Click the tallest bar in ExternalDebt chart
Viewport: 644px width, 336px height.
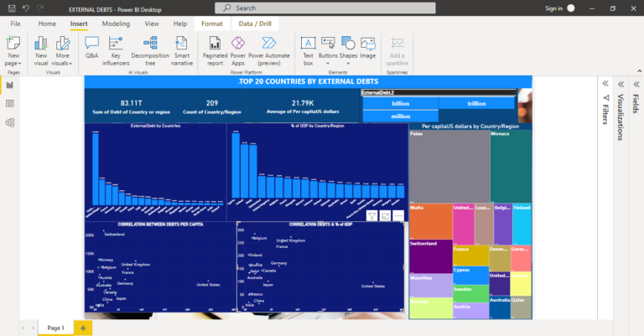(x=96, y=168)
